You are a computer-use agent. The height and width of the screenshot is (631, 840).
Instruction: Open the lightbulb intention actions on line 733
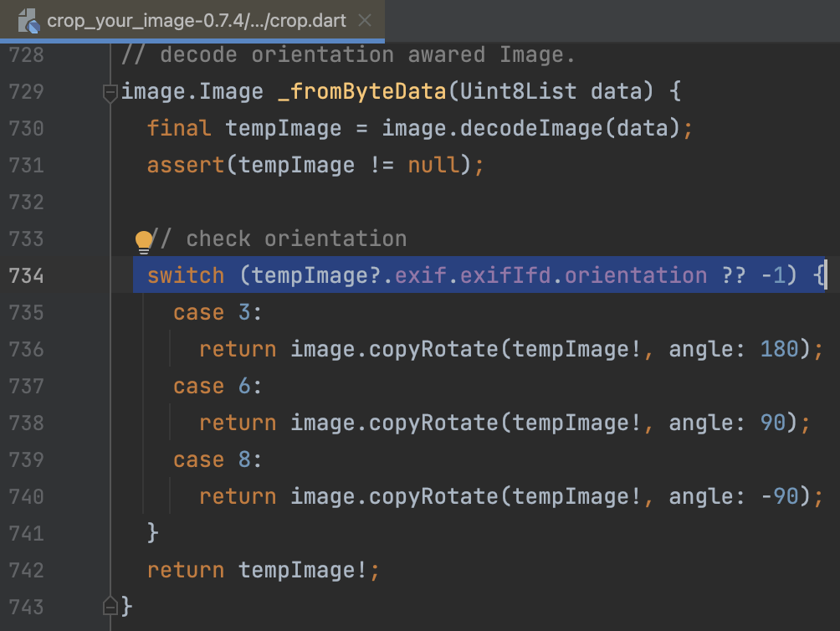[x=144, y=240]
